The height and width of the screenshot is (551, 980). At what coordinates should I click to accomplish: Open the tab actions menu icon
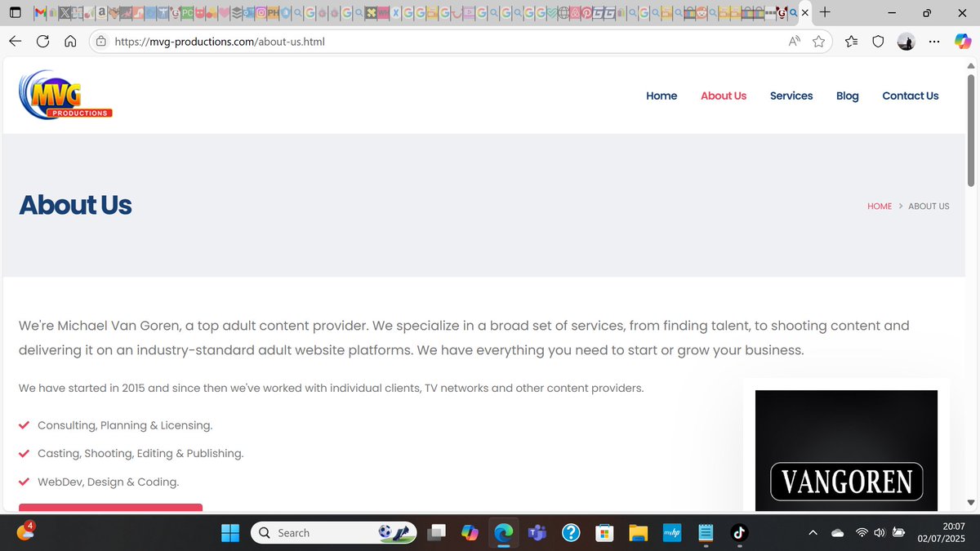(x=15, y=13)
